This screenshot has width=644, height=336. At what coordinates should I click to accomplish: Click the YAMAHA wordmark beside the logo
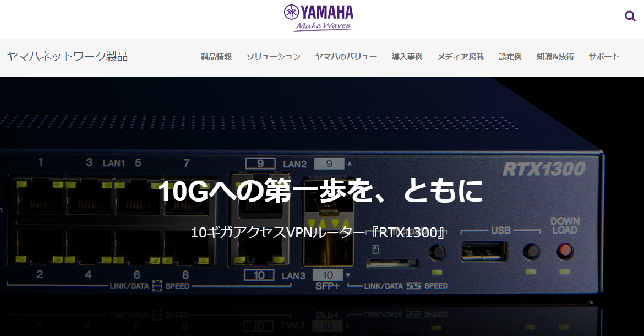coord(327,12)
